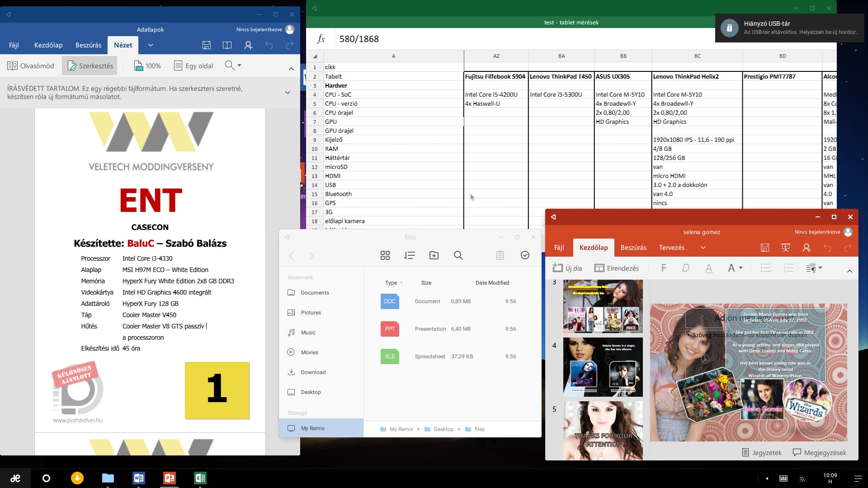Create new folder in files window
This screenshot has height=488, width=868.
pyautogui.click(x=434, y=255)
